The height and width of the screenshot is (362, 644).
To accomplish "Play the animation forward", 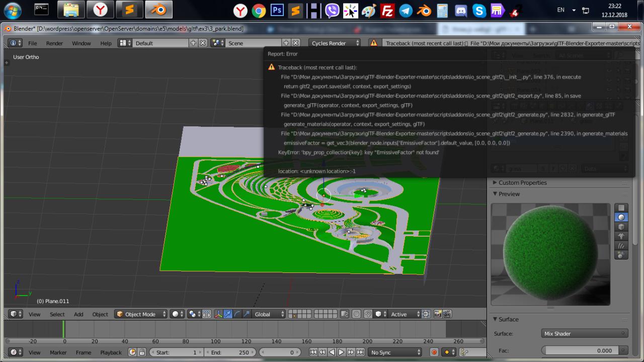I will tap(342, 352).
